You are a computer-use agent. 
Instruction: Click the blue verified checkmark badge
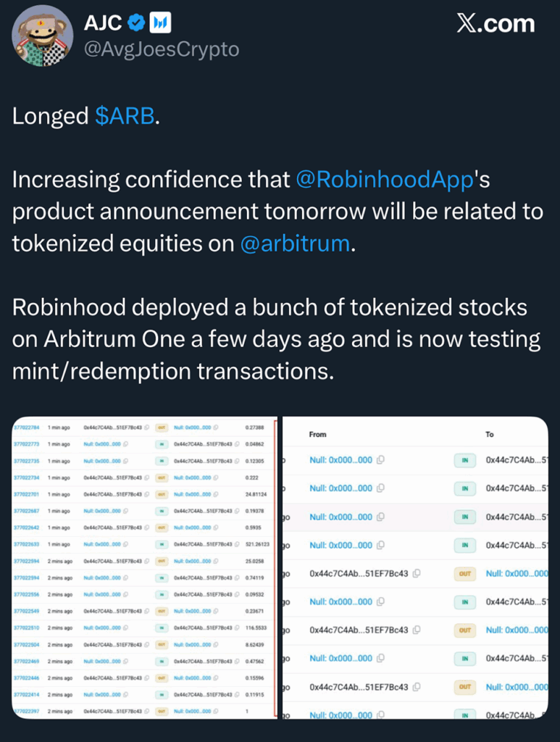point(137,22)
